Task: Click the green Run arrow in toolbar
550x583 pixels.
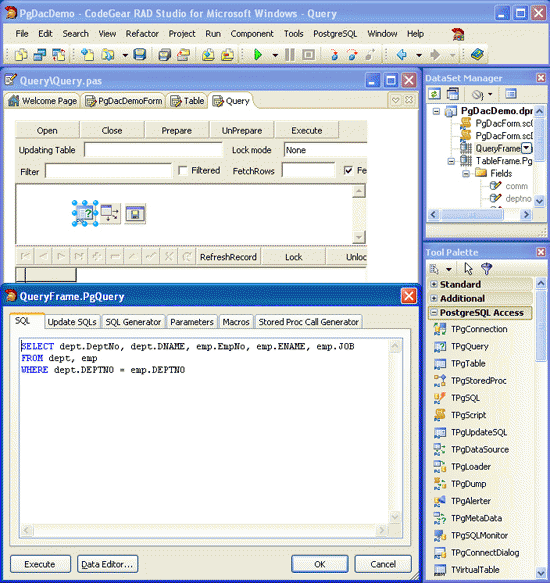Action: pos(258,55)
